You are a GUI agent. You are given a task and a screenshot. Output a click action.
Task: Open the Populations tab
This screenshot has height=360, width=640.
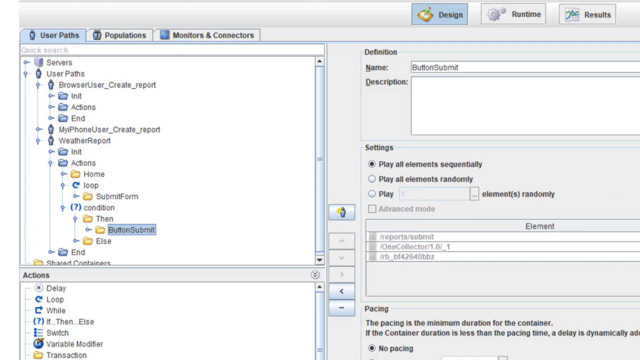point(119,35)
